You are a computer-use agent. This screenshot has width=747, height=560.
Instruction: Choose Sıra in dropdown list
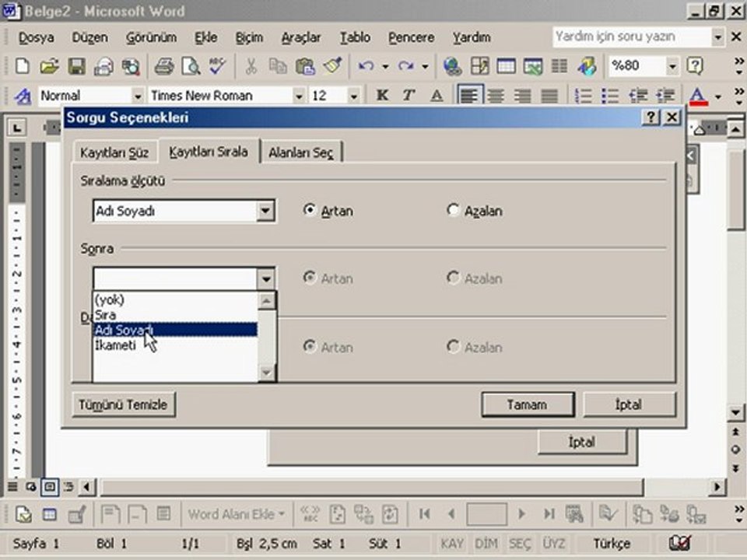click(x=175, y=315)
